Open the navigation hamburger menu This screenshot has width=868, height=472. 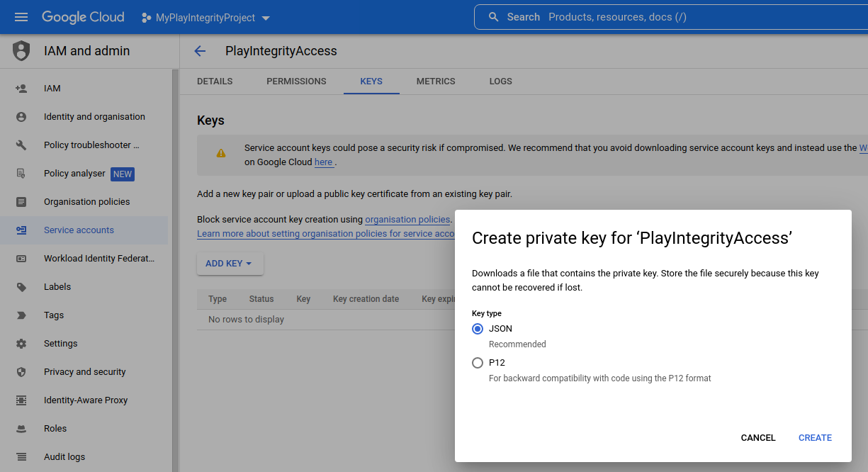pyautogui.click(x=21, y=16)
